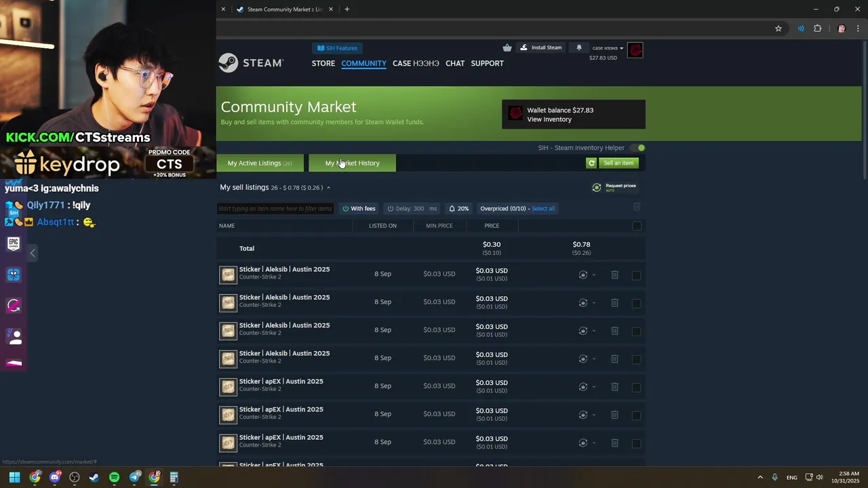Collapse the left sidebar with the arrow

(33, 253)
